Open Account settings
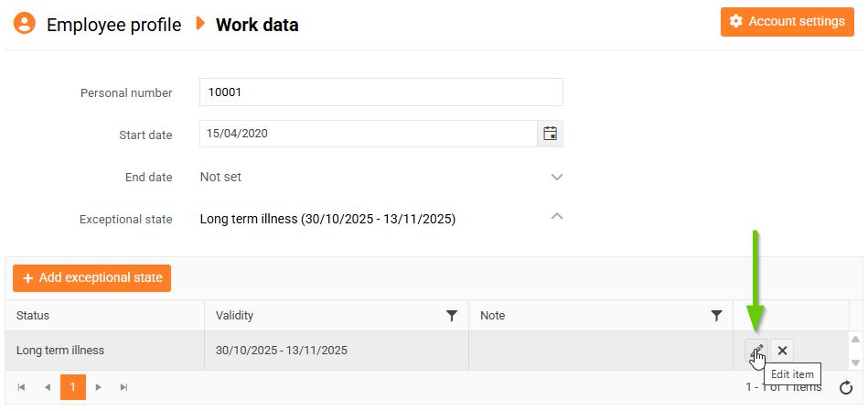The width and height of the screenshot is (868, 411). [787, 22]
